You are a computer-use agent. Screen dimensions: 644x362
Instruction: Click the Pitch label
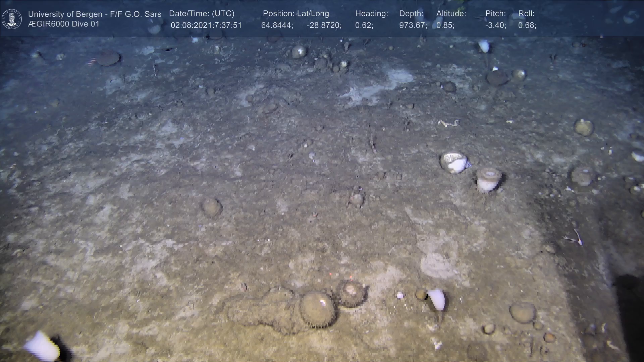pyautogui.click(x=495, y=14)
